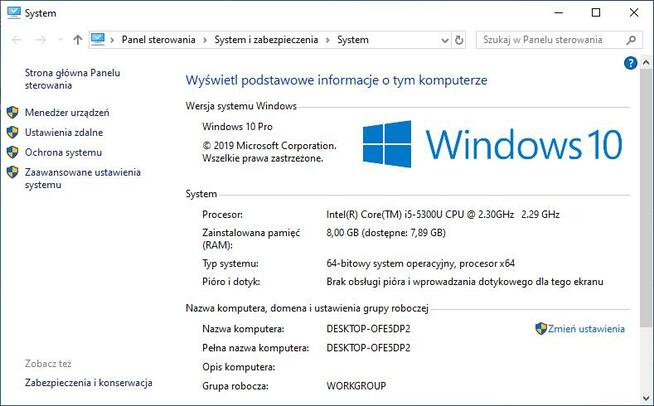The image size is (654, 406).
Task: Select 'Panel sterowania' breadcrumb
Action: pyautogui.click(x=158, y=40)
